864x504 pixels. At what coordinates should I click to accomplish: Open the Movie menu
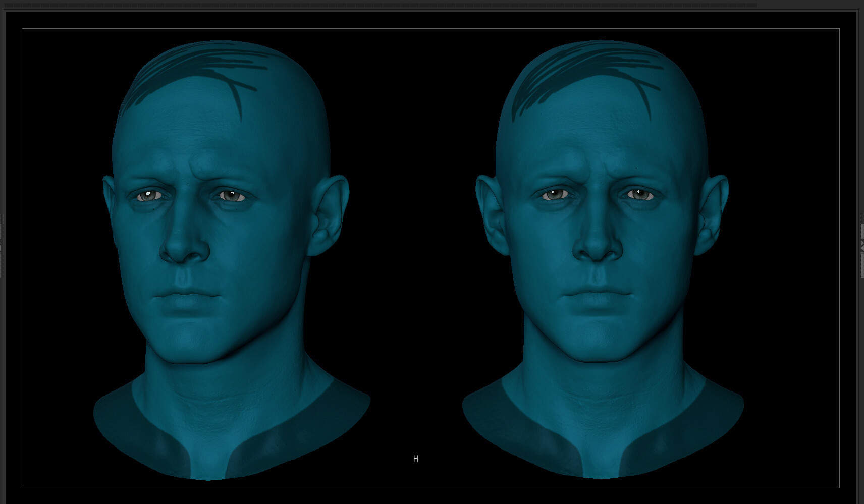119,4
